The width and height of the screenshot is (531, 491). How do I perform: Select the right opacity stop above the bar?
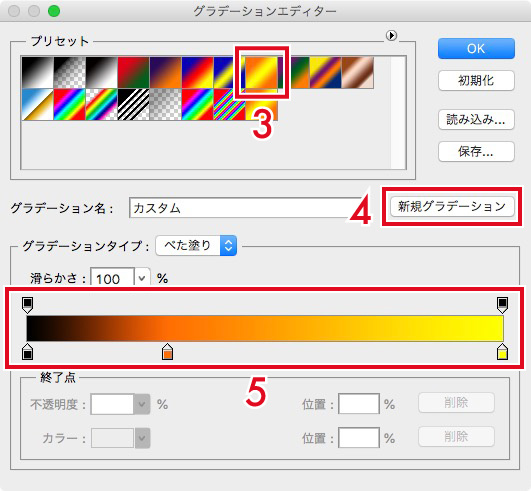click(x=502, y=305)
